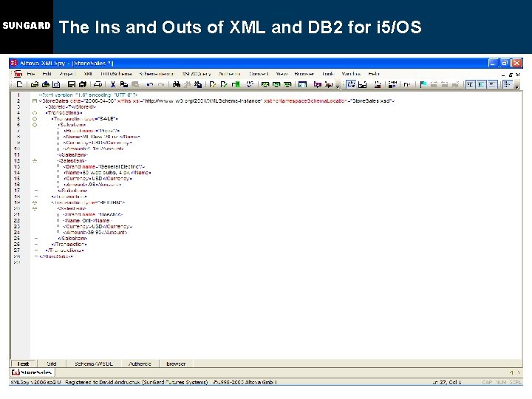
Task: Click the Print icon in toolbar
Action: click(x=98, y=84)
